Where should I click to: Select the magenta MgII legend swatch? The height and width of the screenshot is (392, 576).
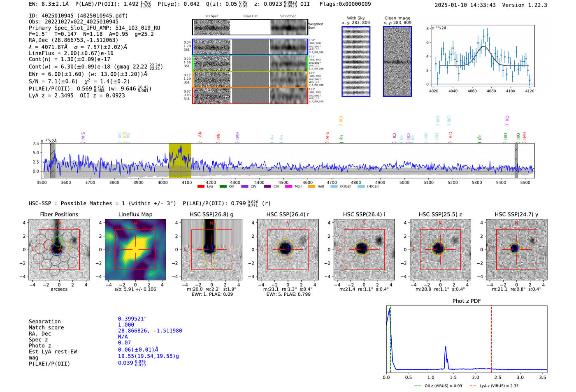[288, 187]
